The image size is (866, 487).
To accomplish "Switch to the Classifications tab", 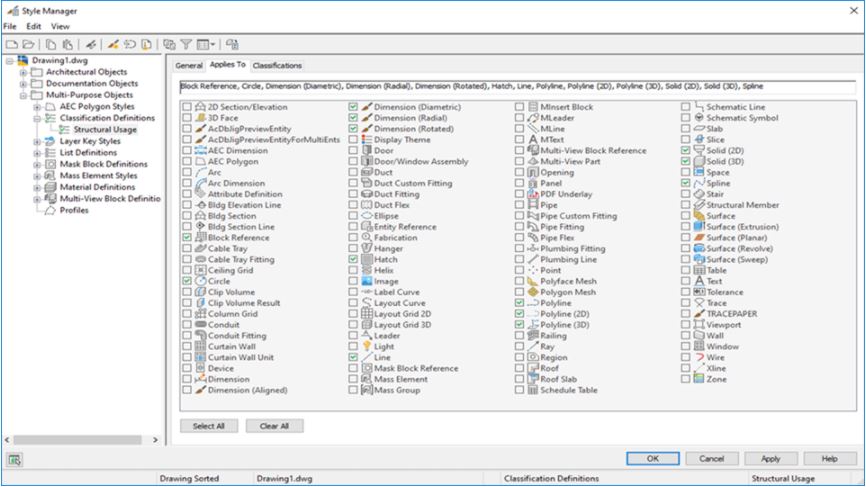I will coord(277,65).
